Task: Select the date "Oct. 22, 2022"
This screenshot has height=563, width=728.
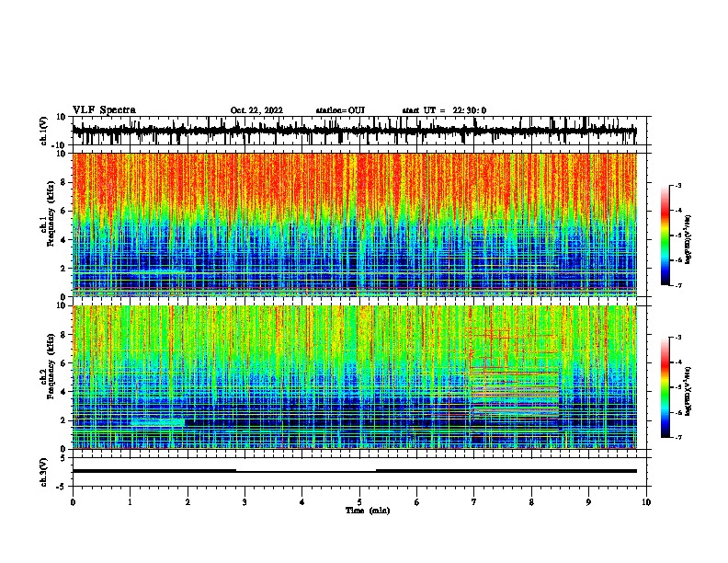Action: coord(256,110)
